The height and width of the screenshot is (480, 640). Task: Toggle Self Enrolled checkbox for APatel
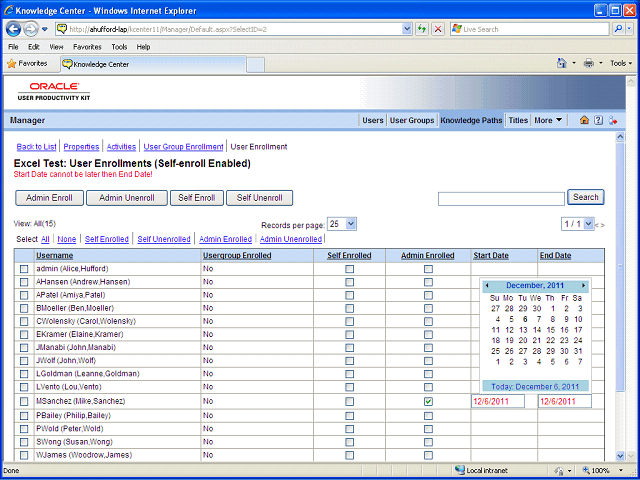[x=349, y=295]
